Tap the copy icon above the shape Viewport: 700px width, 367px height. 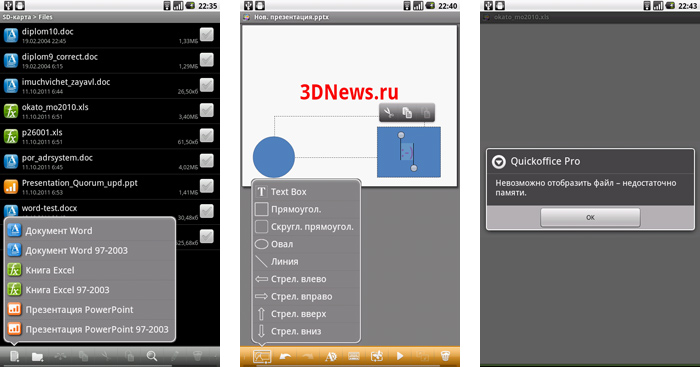pyautogui.click(x=407, y=113)
